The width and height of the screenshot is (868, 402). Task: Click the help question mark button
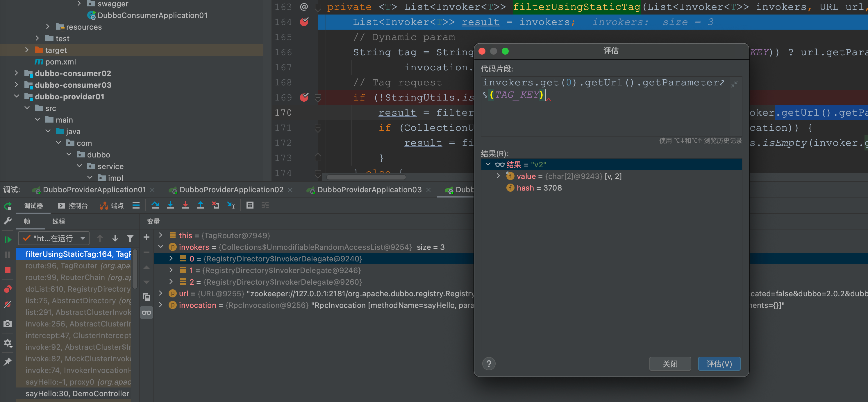(x=489, y=364)
